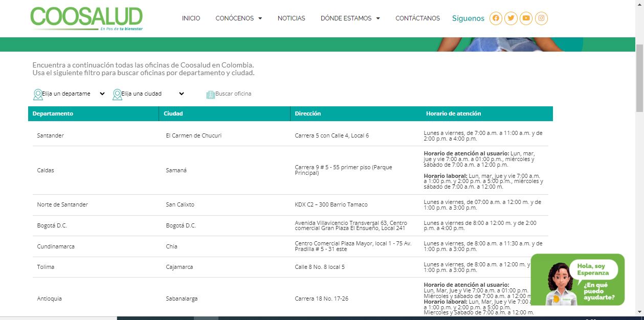Navigate to Contáctanos
This screenshot has width=644, height=320.
[417, 18]
